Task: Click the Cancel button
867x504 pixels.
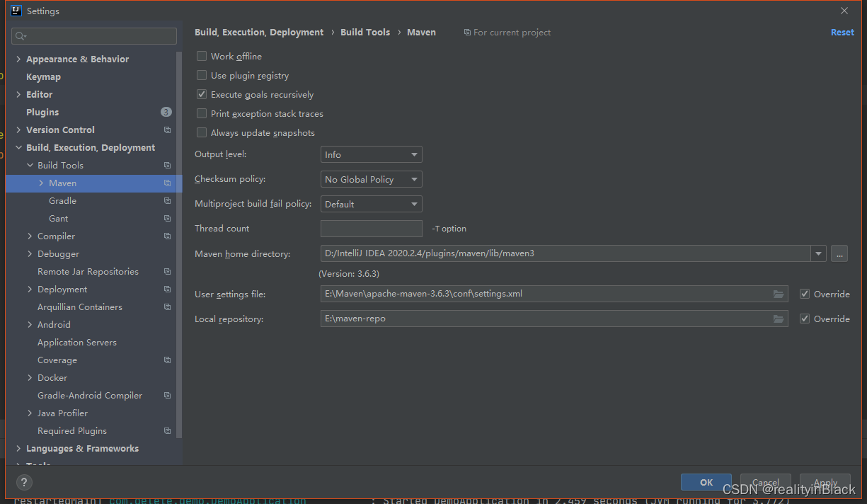Action: point(766,482)
